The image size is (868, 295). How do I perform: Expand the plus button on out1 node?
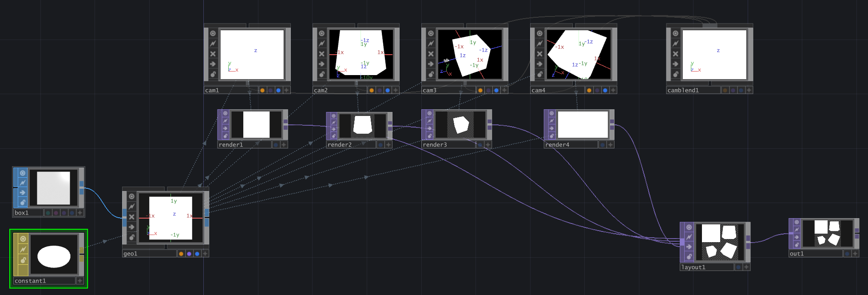855,254
